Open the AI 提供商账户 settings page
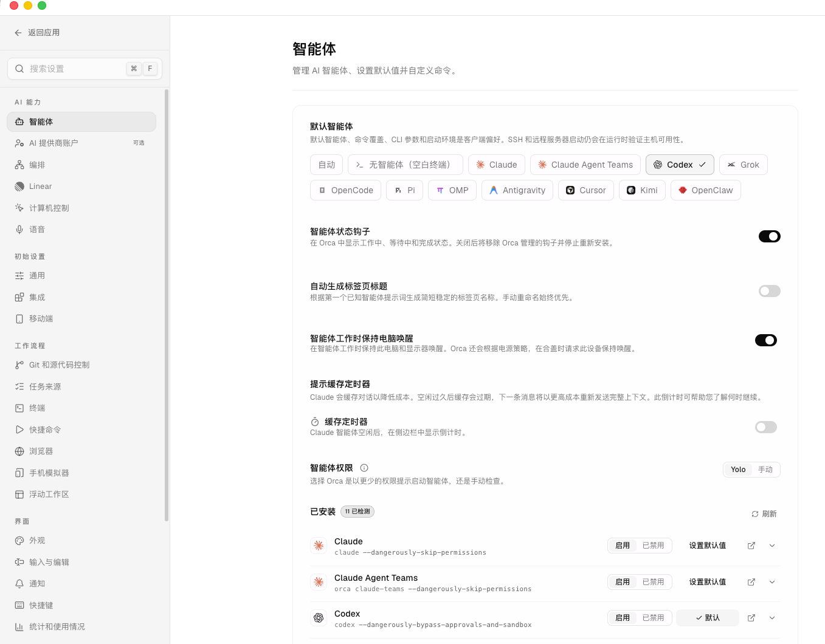The height and width of the screenshot is (644, 825). point(81,143)
